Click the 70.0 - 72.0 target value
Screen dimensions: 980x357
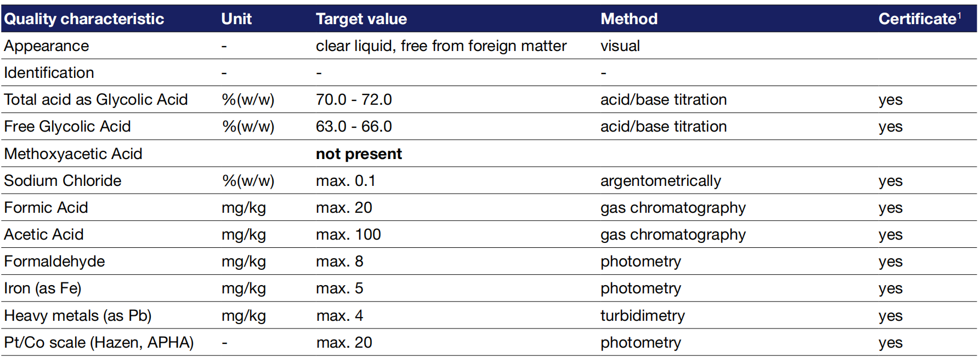(354, 100)
